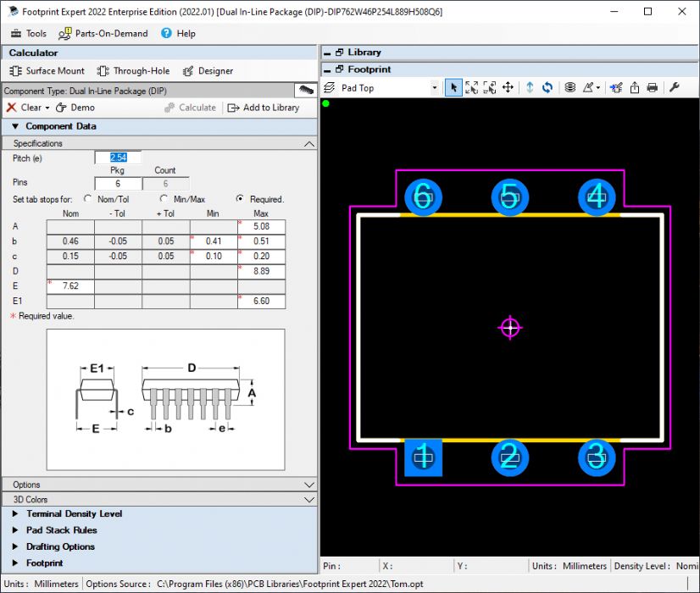Click the Pitch (e) input field
The width and height of the screenshot is (700, 593).
point(118,158)
